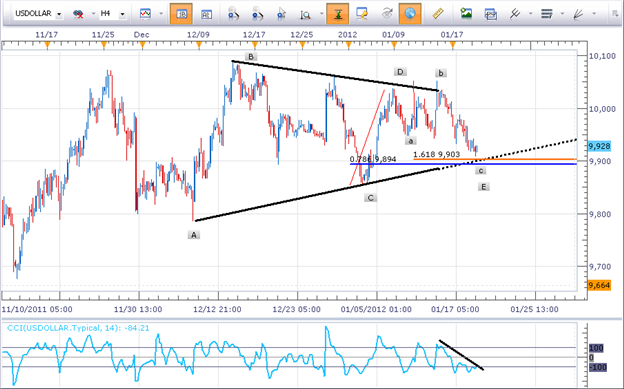
Task: Click the 11/10/2011 05:00 date label
Action: [x=37, y=309]
